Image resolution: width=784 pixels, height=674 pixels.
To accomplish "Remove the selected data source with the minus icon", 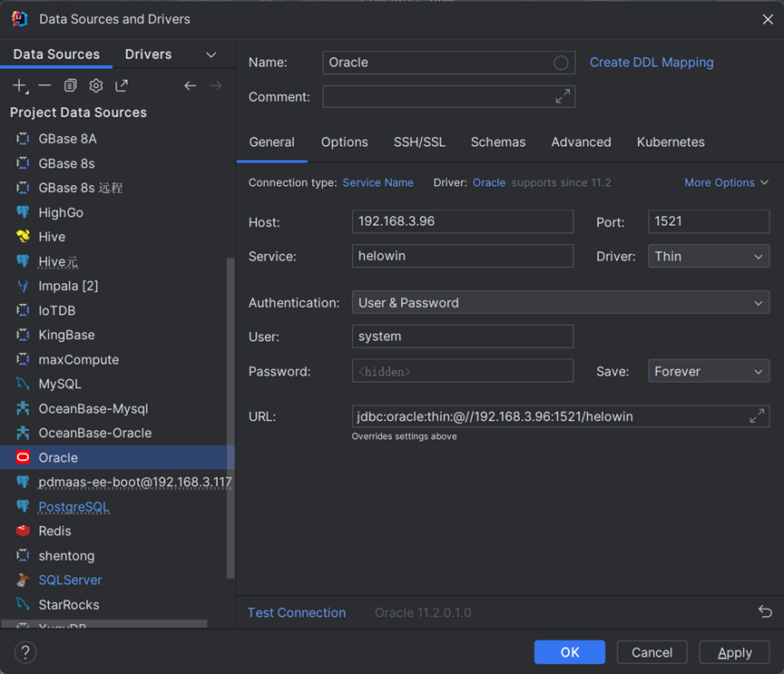I will 44,85.
